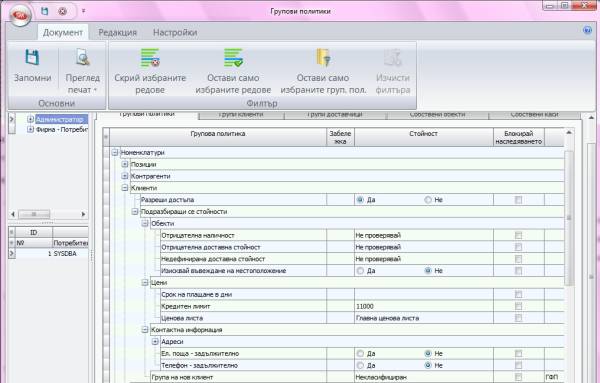Click Остави само избраните груп. пол. icon
The image size is (600, 383).
323,57
